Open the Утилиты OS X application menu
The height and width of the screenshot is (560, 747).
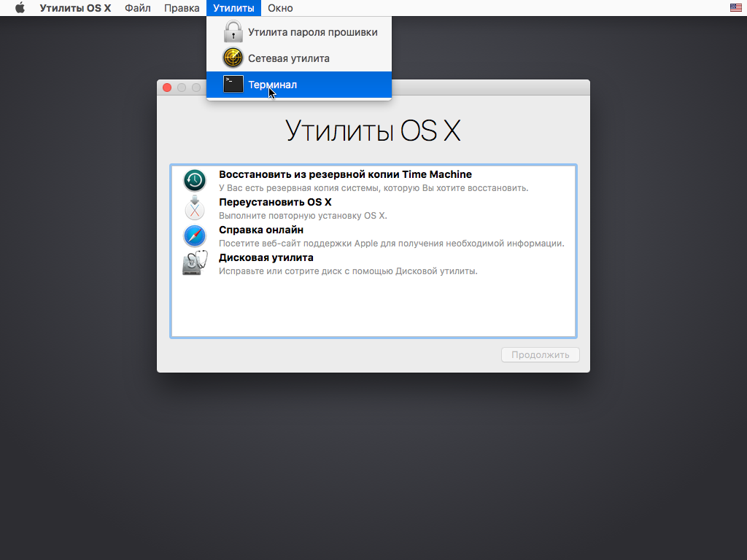tap(75, 8)
